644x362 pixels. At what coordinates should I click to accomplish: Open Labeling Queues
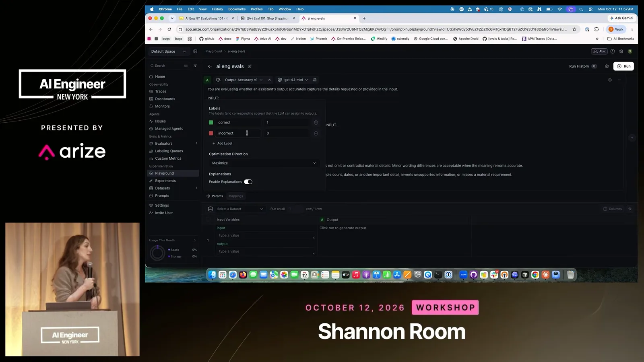(x=169, y=151)
